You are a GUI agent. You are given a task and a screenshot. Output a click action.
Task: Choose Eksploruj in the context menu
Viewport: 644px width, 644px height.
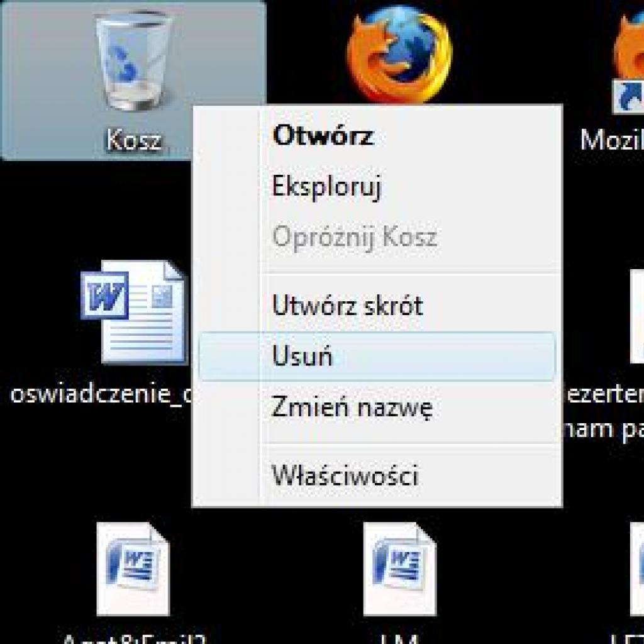point(377,186)
